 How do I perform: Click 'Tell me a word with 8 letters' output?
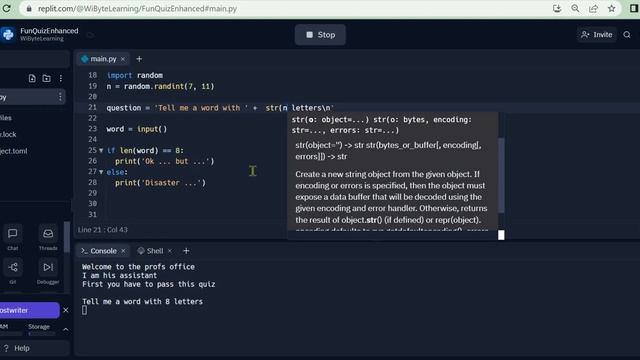142,302
